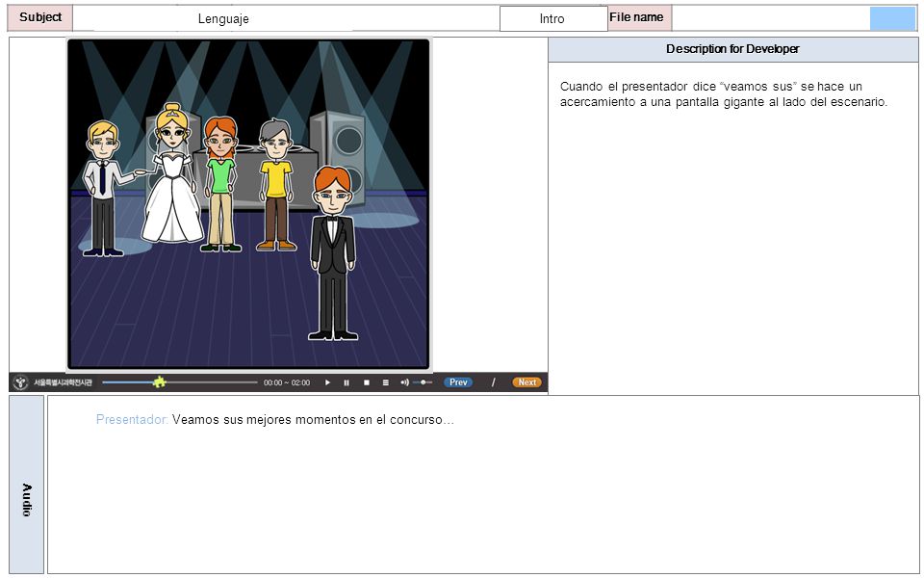Go to the previous slide with Prev

[x=458, y=382]
